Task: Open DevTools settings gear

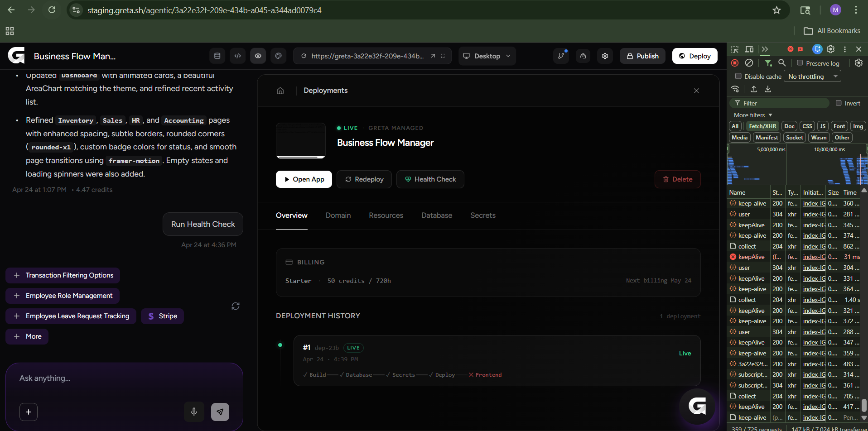Action: tap(831, 49)
